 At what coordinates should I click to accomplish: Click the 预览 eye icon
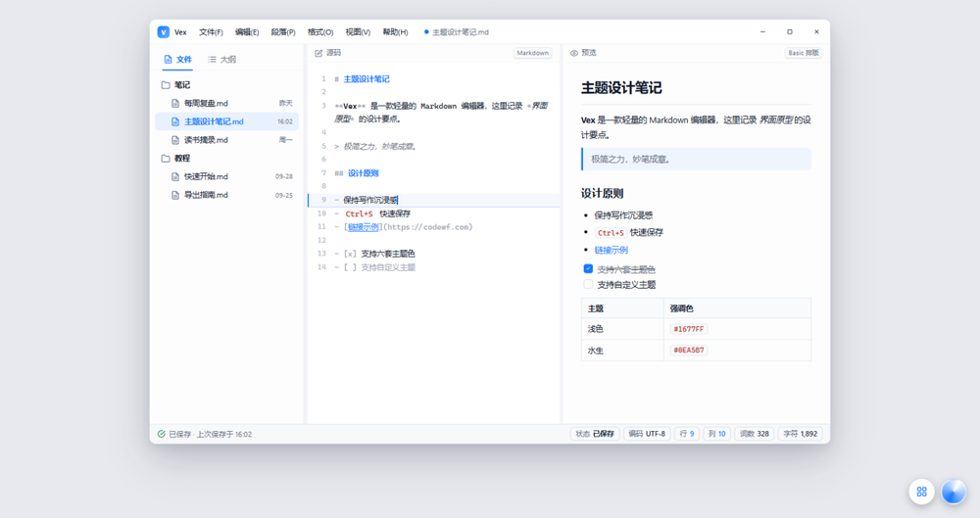(573, 53)
